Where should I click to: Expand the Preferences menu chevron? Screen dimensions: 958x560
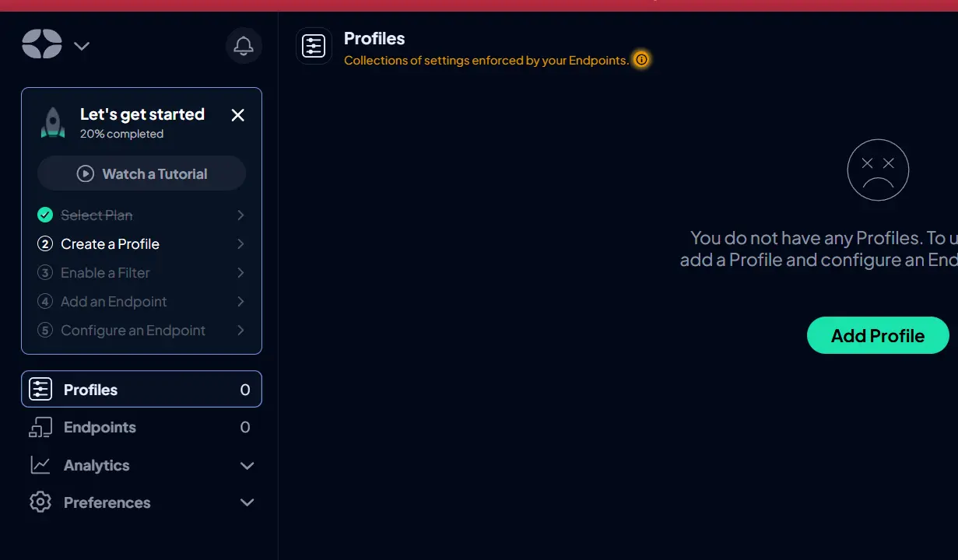pos(247,502)
